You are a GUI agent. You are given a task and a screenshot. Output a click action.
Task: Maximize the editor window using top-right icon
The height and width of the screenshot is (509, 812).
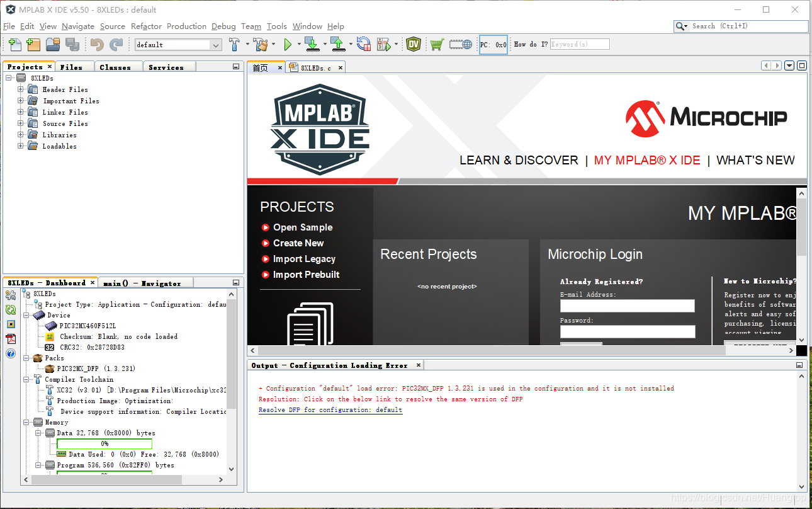click(802, 66)
